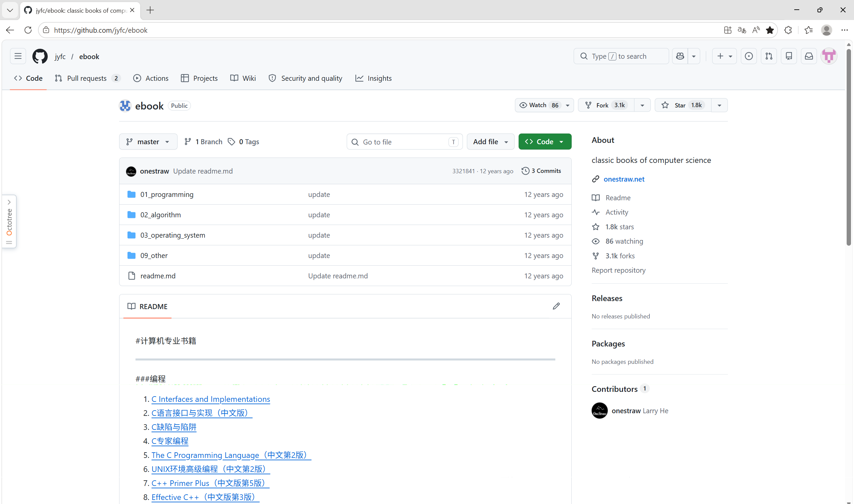The image size is (854, 504).
Task: Open the user avatar menu
Action: [x=829, y=56]
